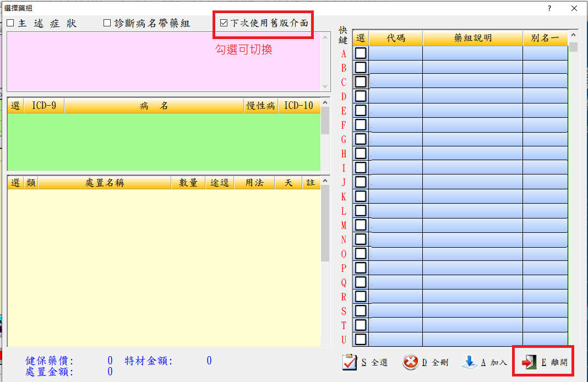The width and height of the screenshot is (588, 382).
Task: Click the 處置名稱 column header
Action: point(104,183)
